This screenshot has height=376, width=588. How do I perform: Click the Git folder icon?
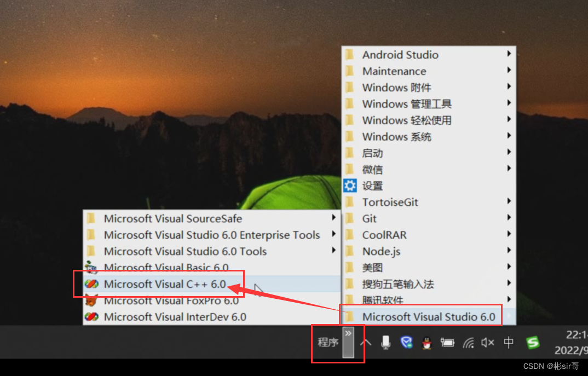tap(349, 218)
